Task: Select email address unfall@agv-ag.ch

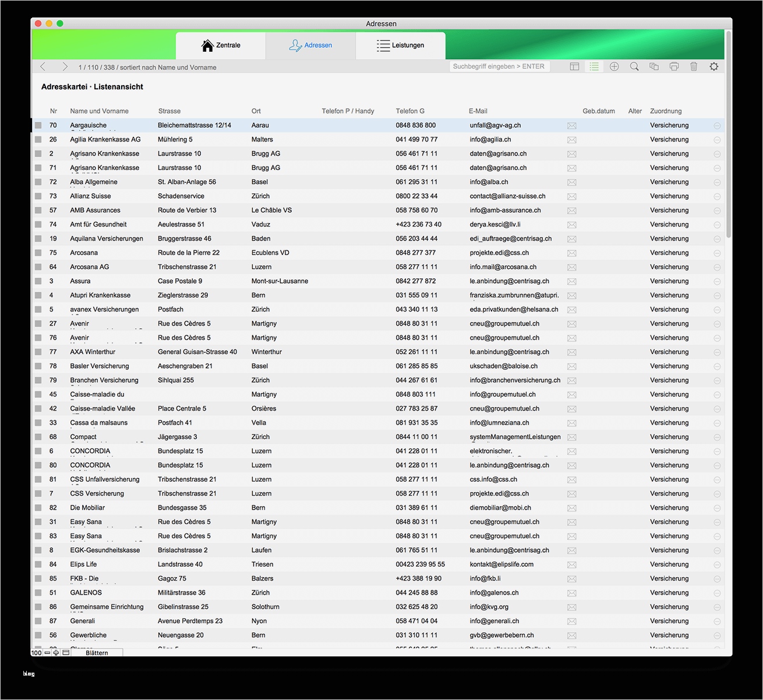Action: (x=496, y=125)
